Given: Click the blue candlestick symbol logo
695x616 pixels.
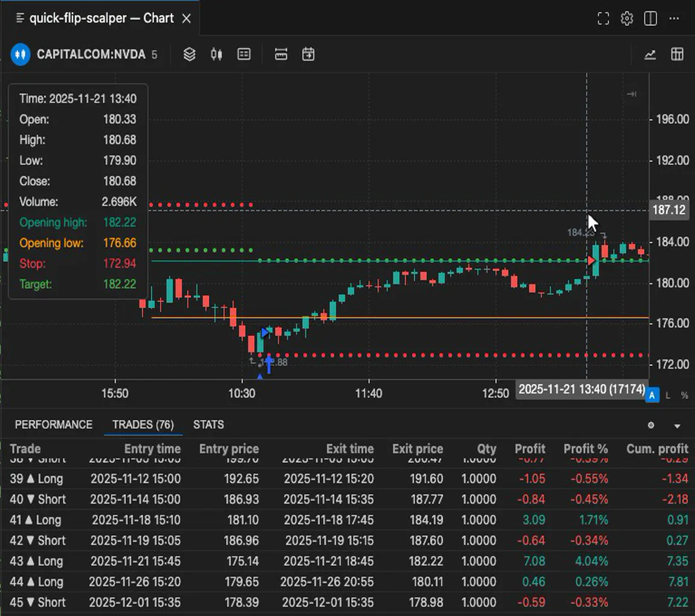Looking at the screenshot, I should pos(20,54).
